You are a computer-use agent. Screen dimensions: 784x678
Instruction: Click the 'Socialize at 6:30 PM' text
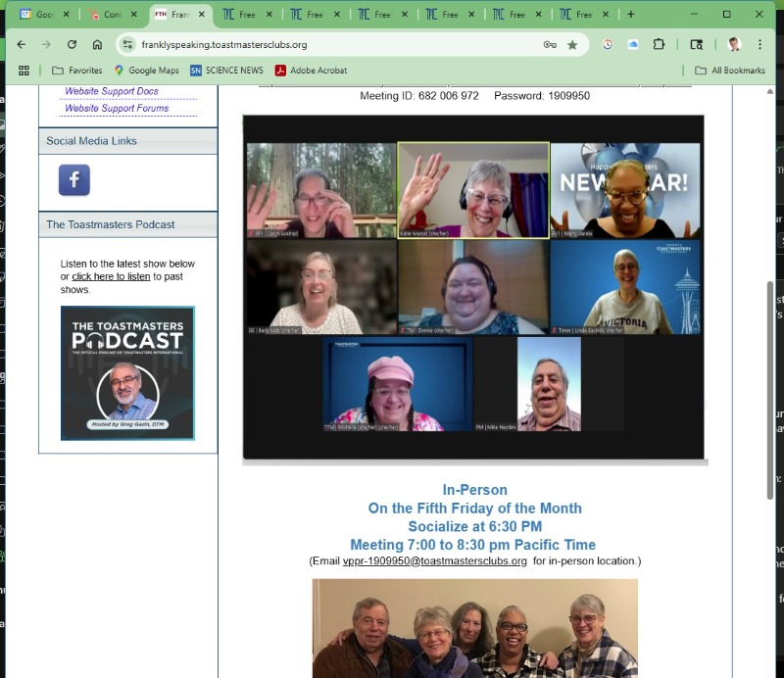coord(475,526)
